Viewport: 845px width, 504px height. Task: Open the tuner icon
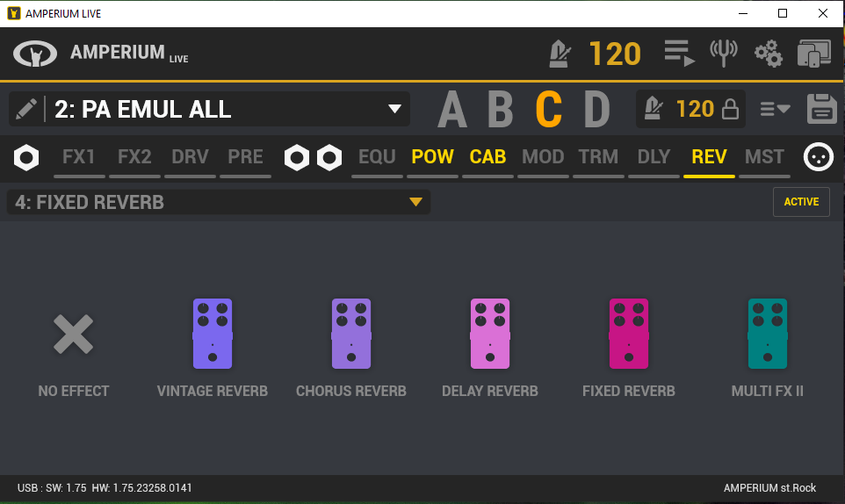[723, 54]
